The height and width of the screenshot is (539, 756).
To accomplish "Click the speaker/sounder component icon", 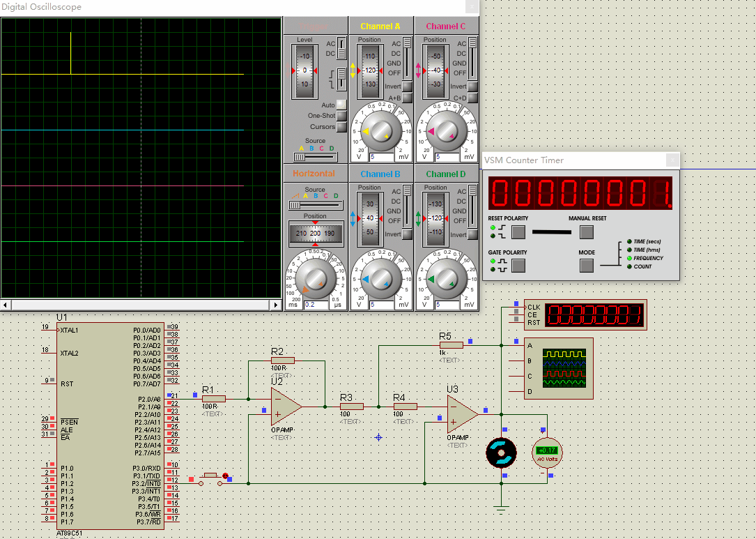I will click(x=500, y=453).
